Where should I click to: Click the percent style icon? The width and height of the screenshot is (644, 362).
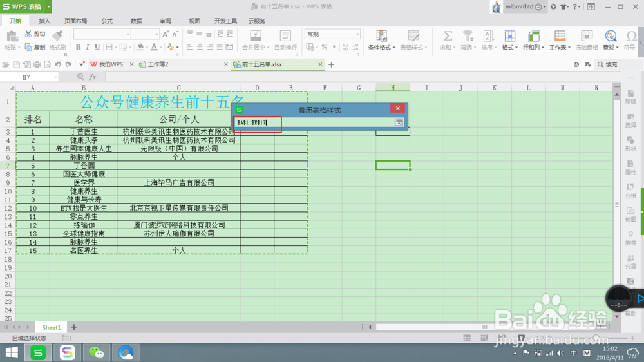click(324, 47)
